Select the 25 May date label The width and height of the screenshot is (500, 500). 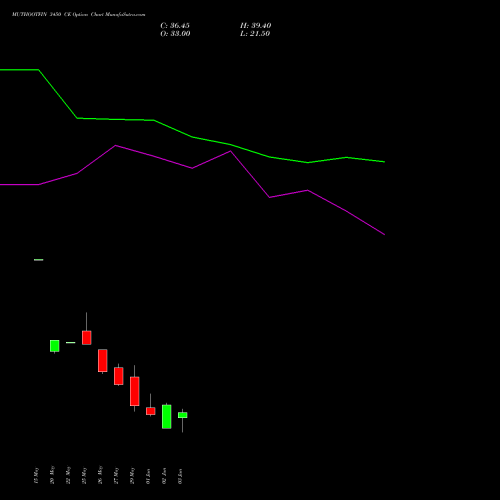point(84,475)
